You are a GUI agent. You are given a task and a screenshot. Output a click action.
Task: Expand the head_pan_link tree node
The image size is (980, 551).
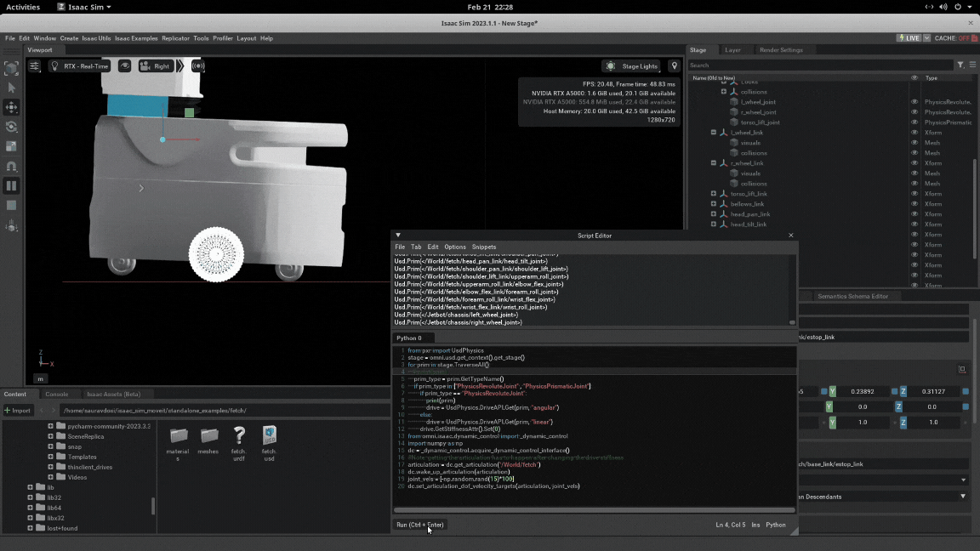(713, 214)
